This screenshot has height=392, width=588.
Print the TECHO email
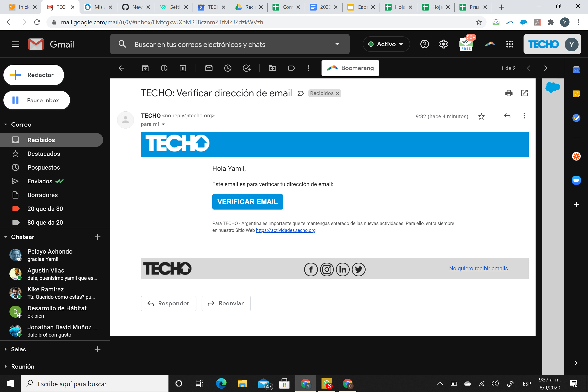pos(508,93)
